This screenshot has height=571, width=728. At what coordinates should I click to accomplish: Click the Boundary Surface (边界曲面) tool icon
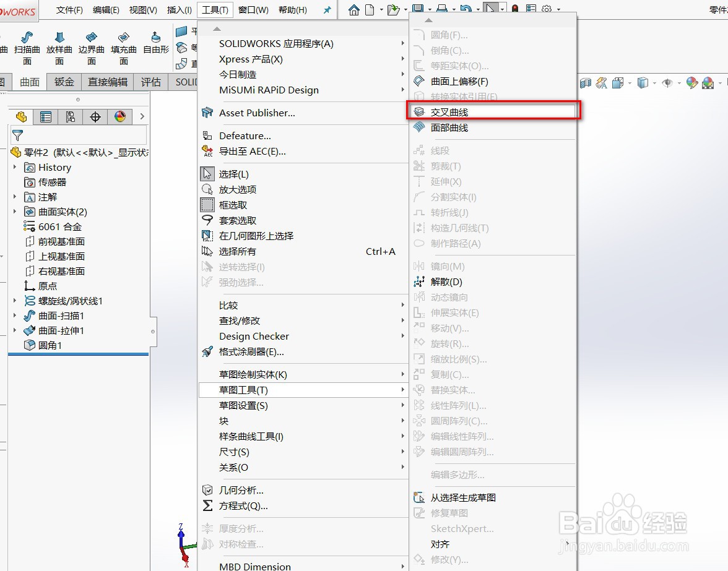(x=92, y=37)
